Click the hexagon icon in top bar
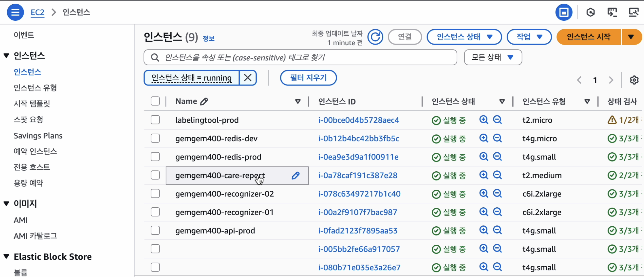Image resolution: width=644 pixels, height=277 pixels. coord(590,12)
